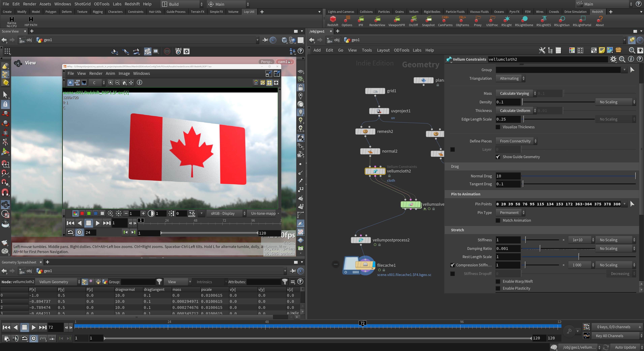Open the Redshift menu in main menubar
Viewport: 644px width, 351px height.
pyautogui.click(x=132, y=4)
